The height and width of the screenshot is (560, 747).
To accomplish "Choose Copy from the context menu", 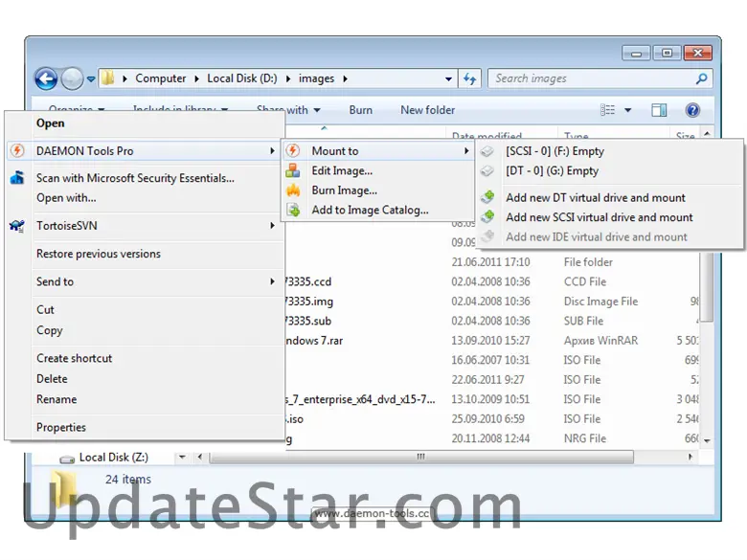I will pyautogui.click(x=50, y=330).
